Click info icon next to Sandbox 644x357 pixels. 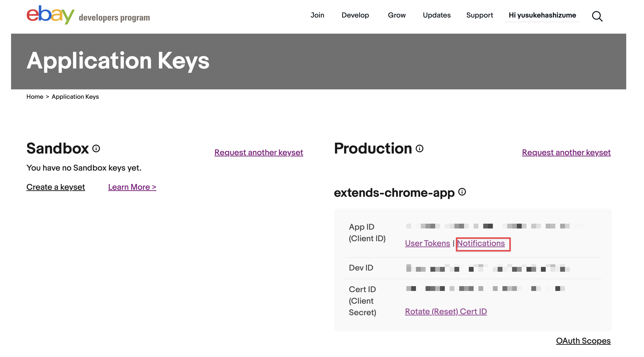pyautogui.click(x=96, y=148)
